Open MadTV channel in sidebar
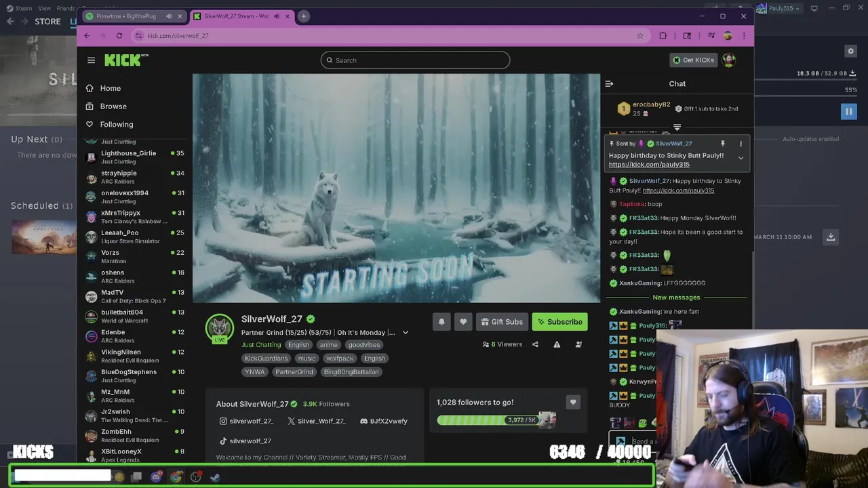Screen dimensions: 868x488 (134, 296)
